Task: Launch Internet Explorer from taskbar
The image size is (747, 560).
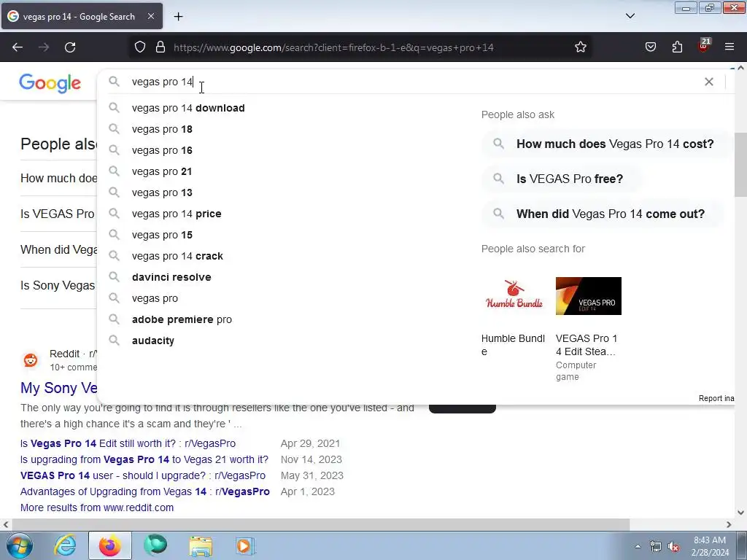Action: [65, 545]
